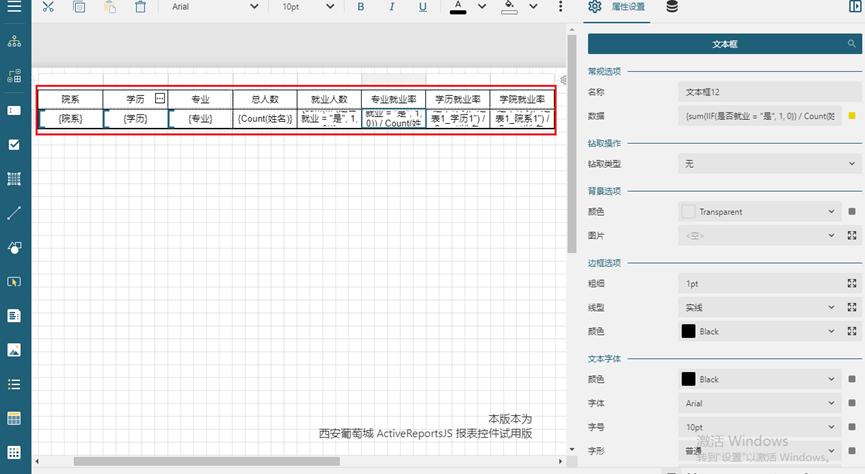Screen dimensions: 865x474
Task: Click the border width 1pt field
Action: [760, 284]
